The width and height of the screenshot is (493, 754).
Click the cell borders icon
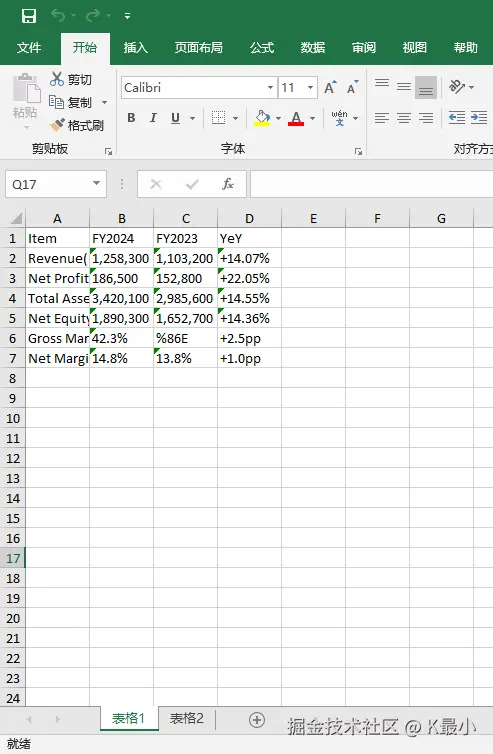tap(219, 118)
